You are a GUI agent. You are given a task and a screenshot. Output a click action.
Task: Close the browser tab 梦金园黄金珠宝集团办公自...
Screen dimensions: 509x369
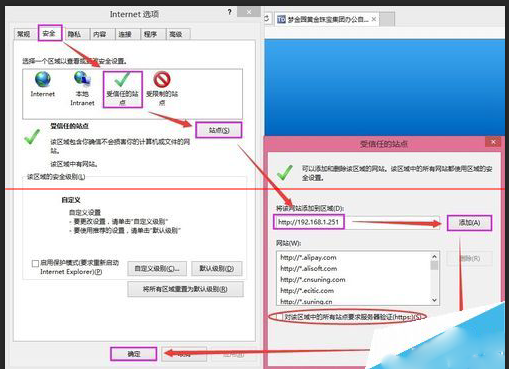pos(374,19)
